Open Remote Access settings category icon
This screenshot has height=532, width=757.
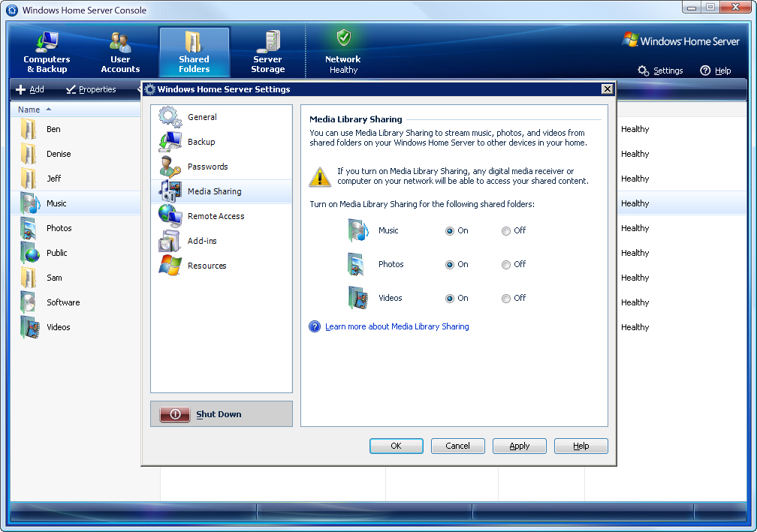pyautogui.click(x=170, y=216)
